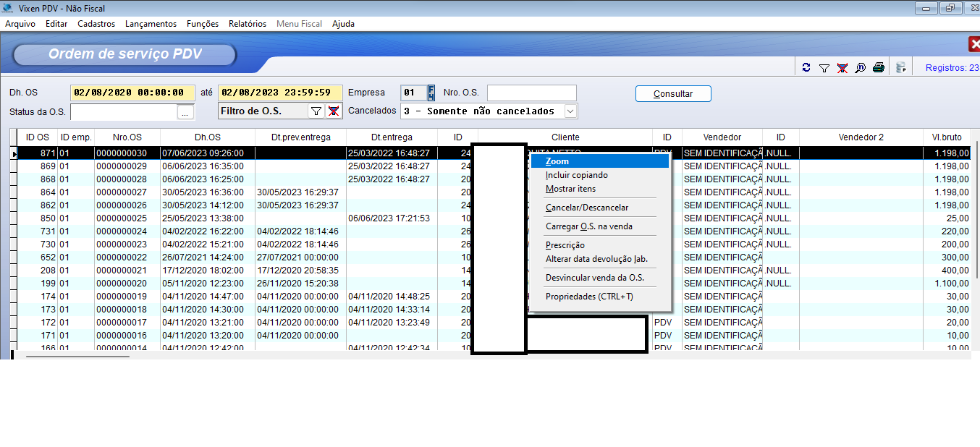Choose Cancelar/Descancelar from context menu

[586, 208]
